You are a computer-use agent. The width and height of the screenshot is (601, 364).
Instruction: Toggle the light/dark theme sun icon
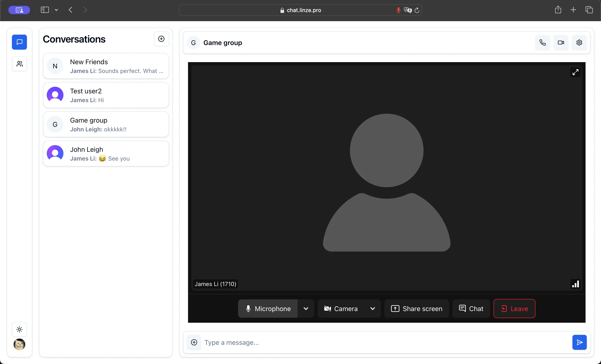20,329
